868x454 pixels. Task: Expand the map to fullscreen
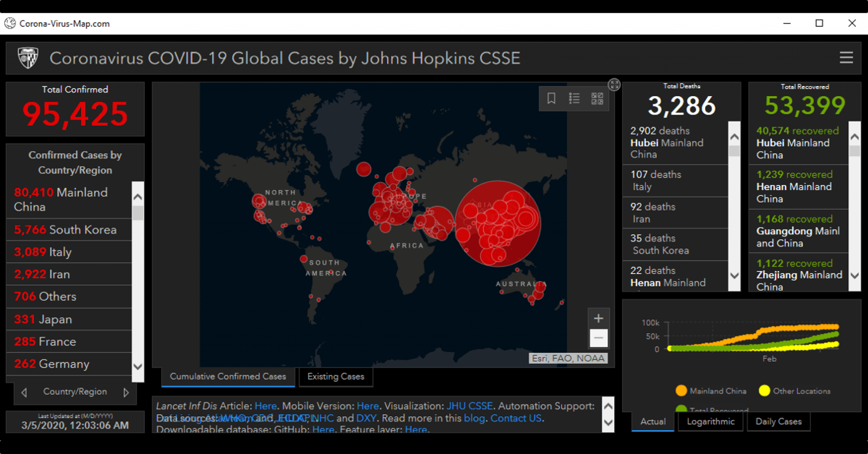click(x=615, y=85)
